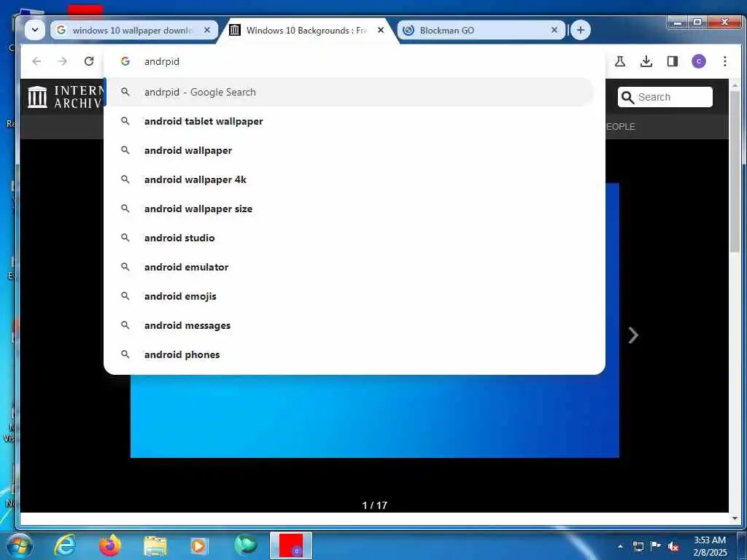
Task: Select suggestion android tablet wallpaper
Action: pos(349,122)
